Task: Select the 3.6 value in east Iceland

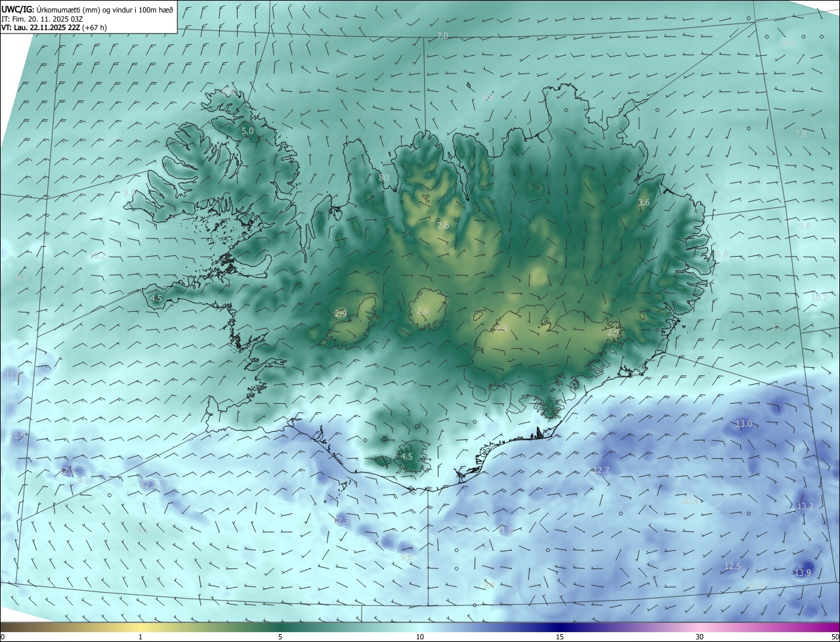Action: coord(644,203)
